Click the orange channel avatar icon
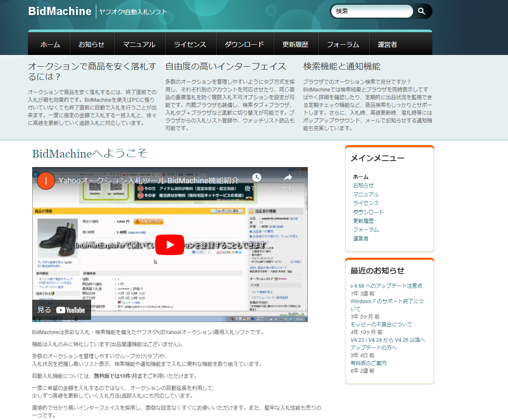Image resolution: width=508 pixels, height=420 pixels. tap(46, 181)
